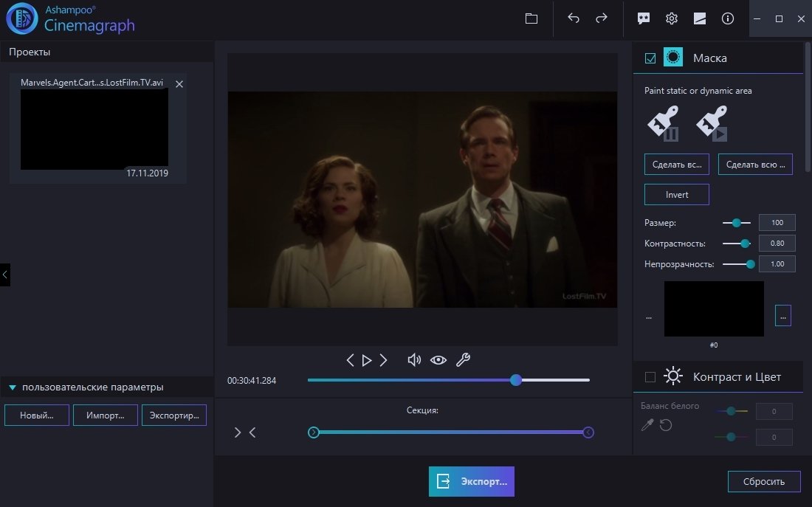Collapse the left projects panel arrow

click(x=4, y=275)
